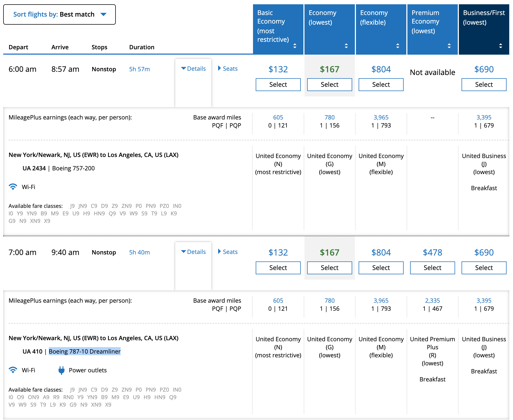513x420 pixels.
Task: Click the Boeing 757-200 aircraft text
Action: [x=73, y=168]
